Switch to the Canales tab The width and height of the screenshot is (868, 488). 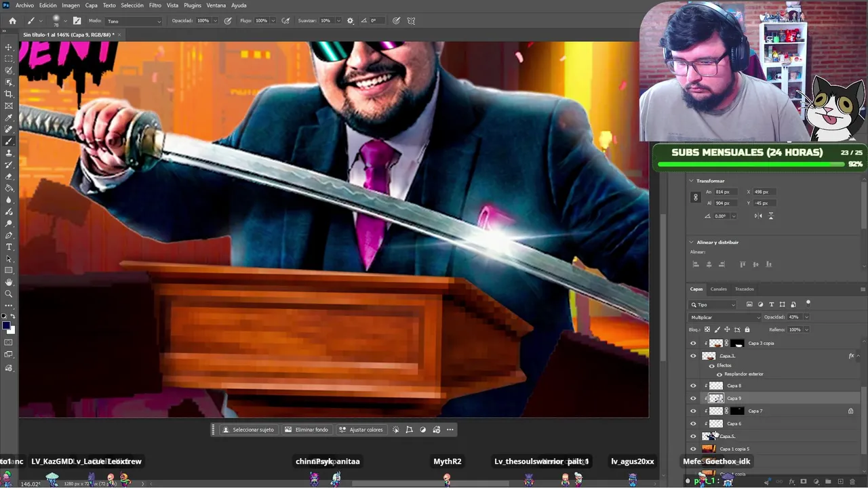719,289
